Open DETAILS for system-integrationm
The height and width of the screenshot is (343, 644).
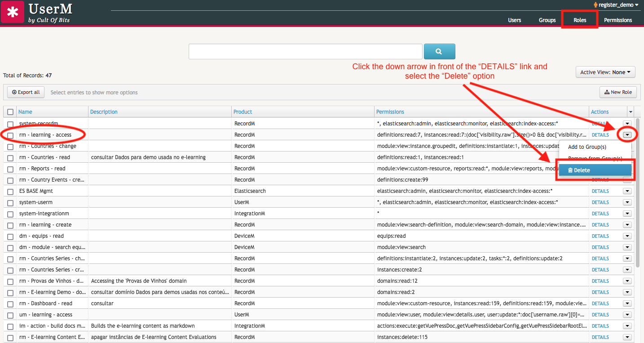pos(600,214)
